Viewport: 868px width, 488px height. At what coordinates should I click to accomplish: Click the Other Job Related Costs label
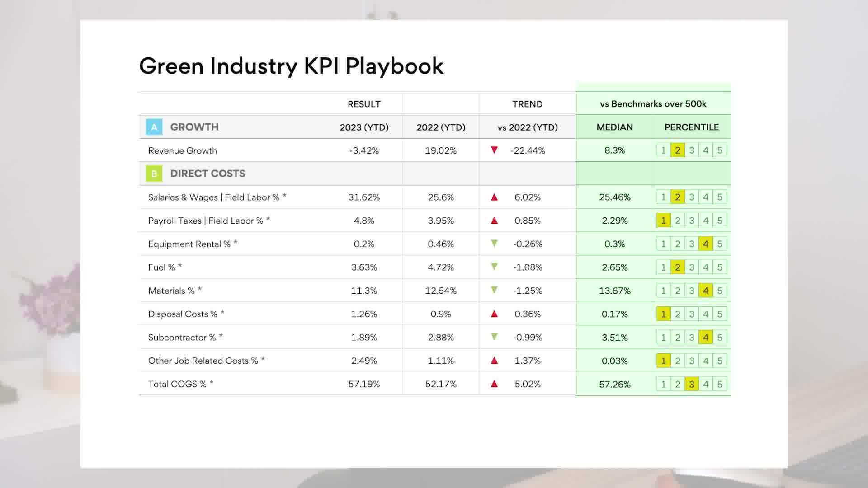(203, 361)
